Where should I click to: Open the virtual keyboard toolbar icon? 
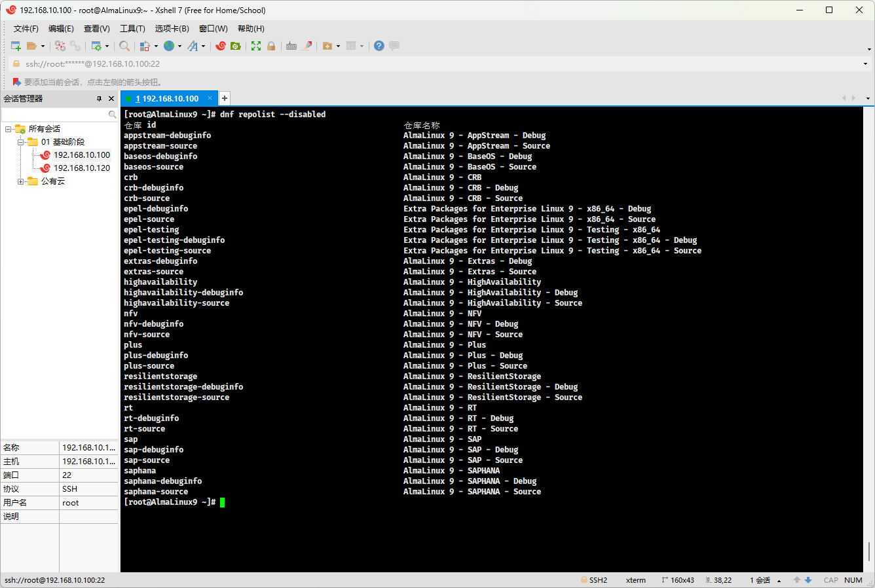291,46
